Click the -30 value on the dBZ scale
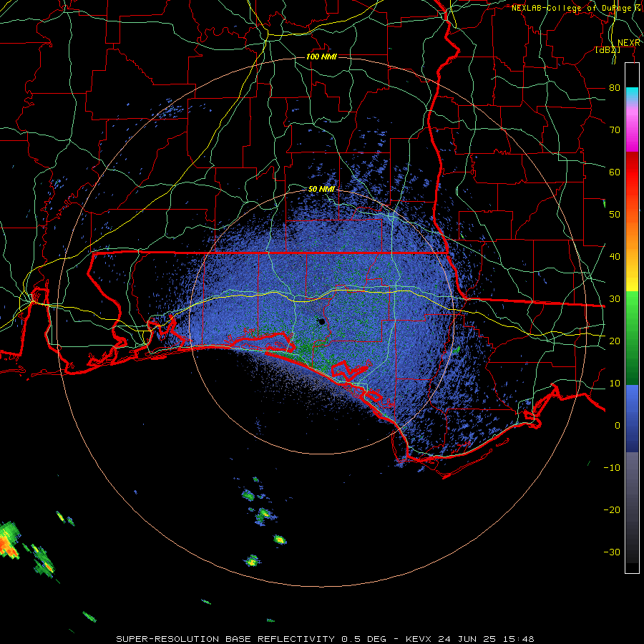Screen dimensions: 644x644 pyautogui.click(x=612, y=552)
